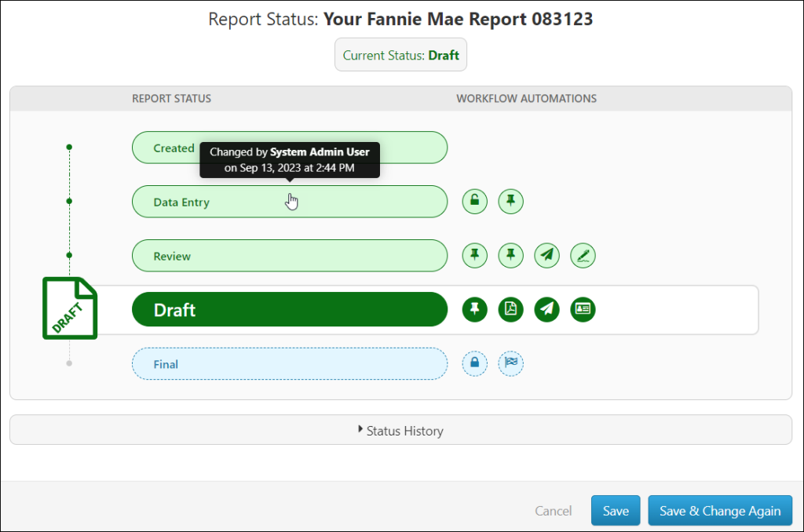Image resolution: width=804 pixels, height=532 pixels.
Task: Click the pushpin icon in Draft row
Action: point(475,309)
